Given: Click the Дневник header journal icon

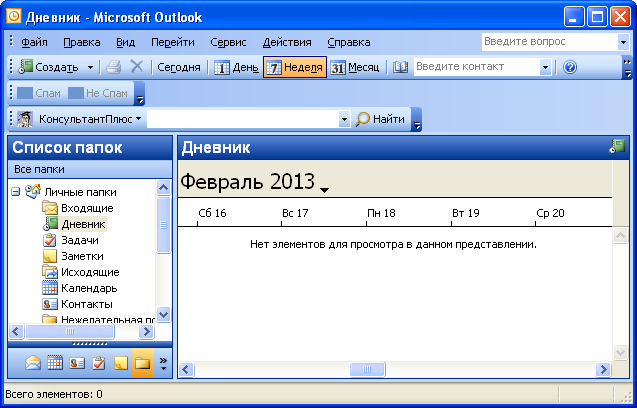Looking at the screenshot, I should 617,146.
